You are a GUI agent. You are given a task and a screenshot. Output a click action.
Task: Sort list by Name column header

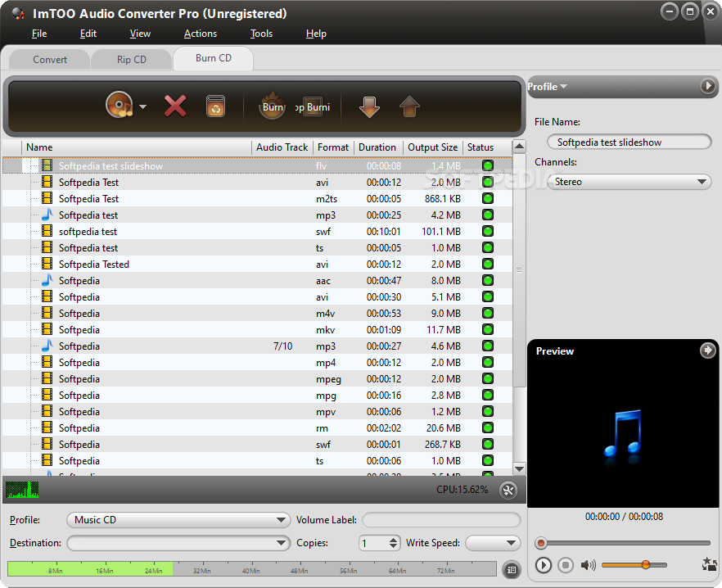click(x=136, y=147)
